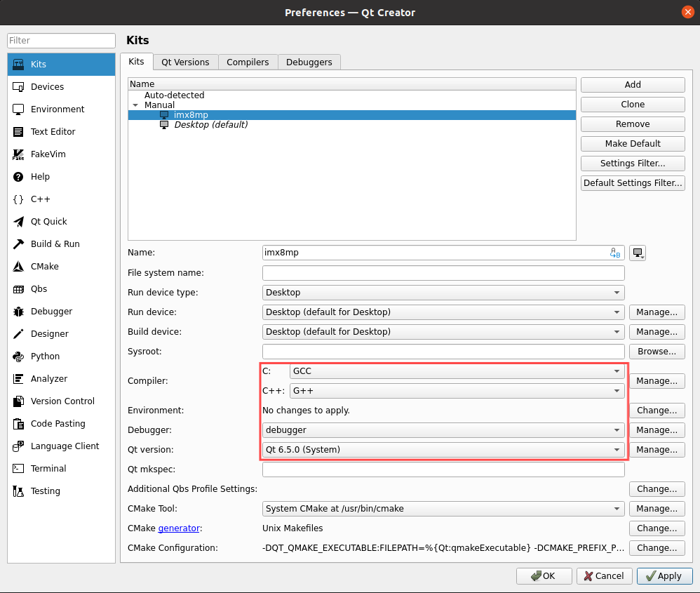
Task: Go to the Designer preferences
Action: click(x=61, y=334)
